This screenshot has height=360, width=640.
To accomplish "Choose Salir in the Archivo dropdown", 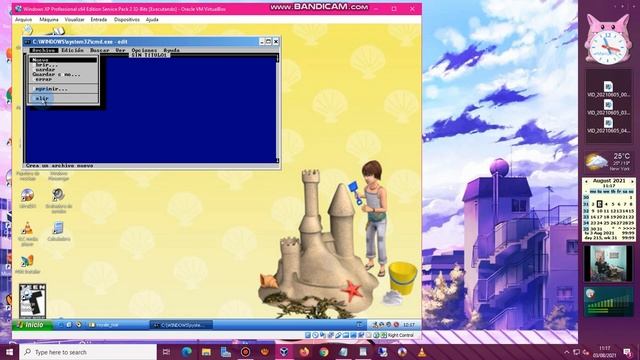I will 63,98.
